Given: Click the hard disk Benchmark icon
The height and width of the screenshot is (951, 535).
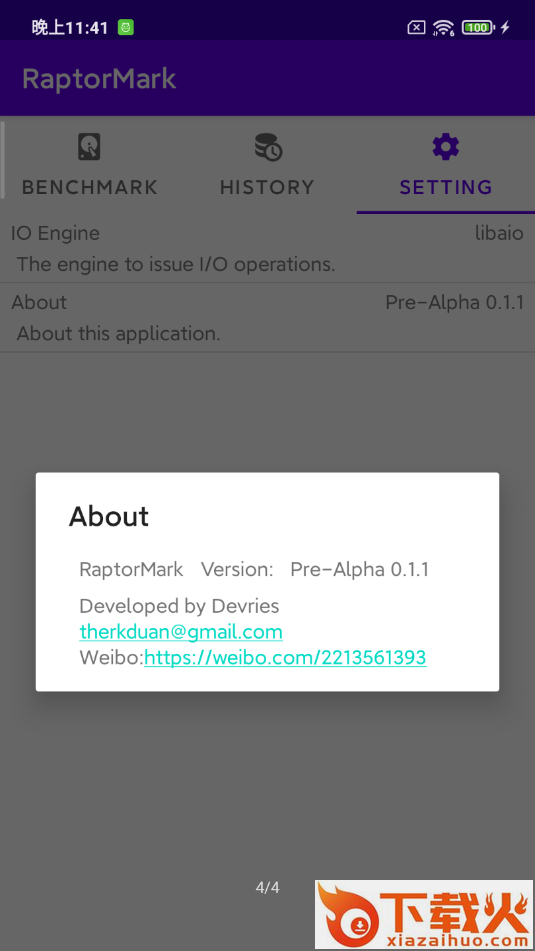Looking at the screenshot, I should click(x=89, y=147).
